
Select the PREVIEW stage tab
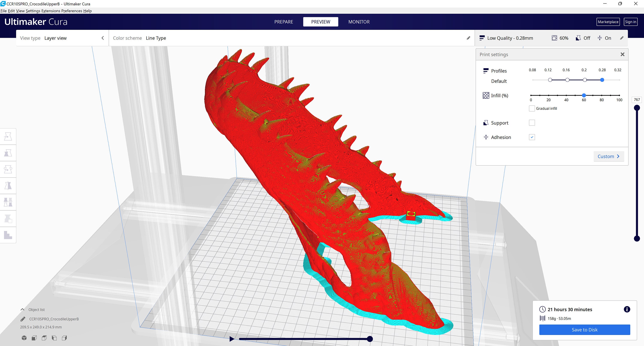pos(320,22)
